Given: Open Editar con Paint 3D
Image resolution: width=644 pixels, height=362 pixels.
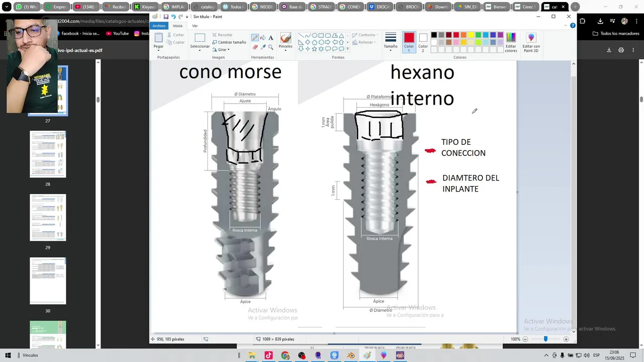Looking at the screenshot, I should [531, 42].
